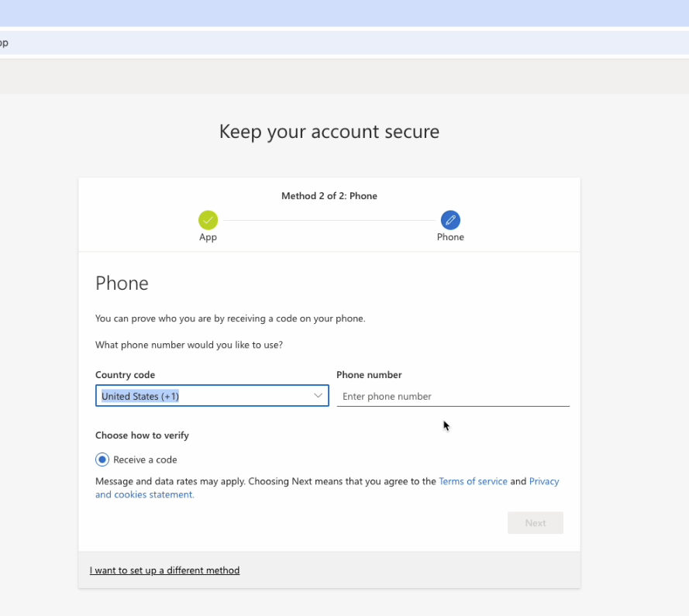This screenshot has height=616, width=689.
Task: Click I want to set up a different method
Action: (164, 570)
